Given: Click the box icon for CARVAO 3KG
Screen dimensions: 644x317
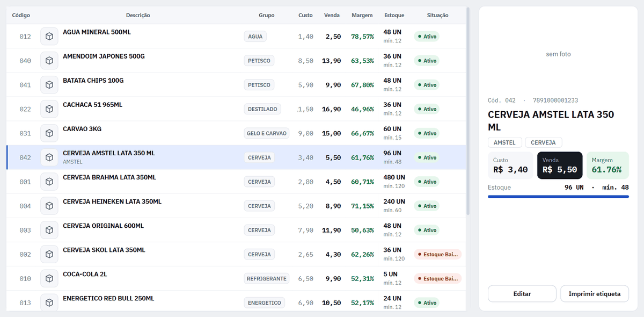Looking at the screenshot, I should 49,133.
